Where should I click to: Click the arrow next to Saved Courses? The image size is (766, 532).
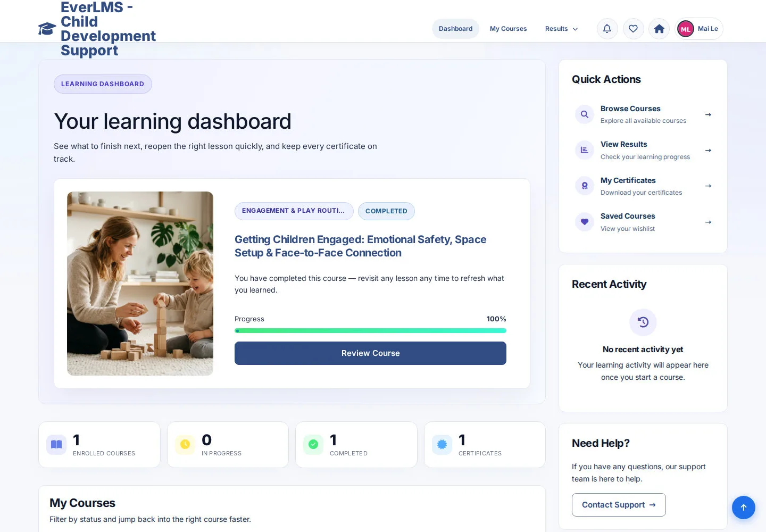708,222
